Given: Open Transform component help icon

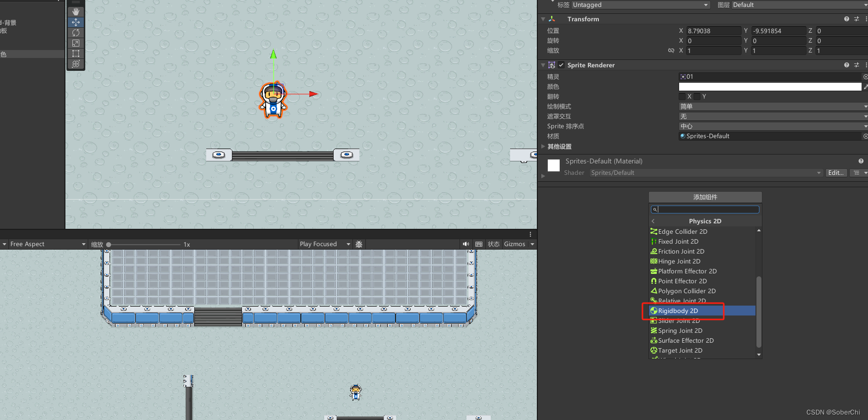Looking at the screenshot, I should [x=847, y=19].
